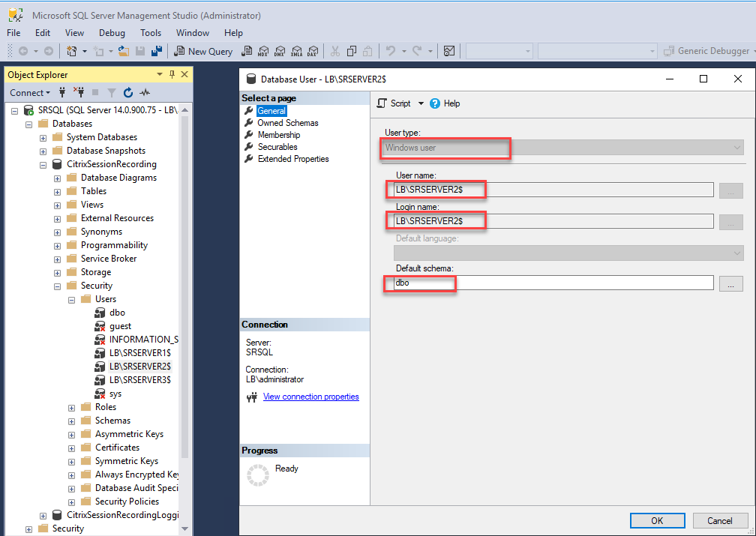
Task: Disconnect the selected server connection
Action: tap(79, 92)
